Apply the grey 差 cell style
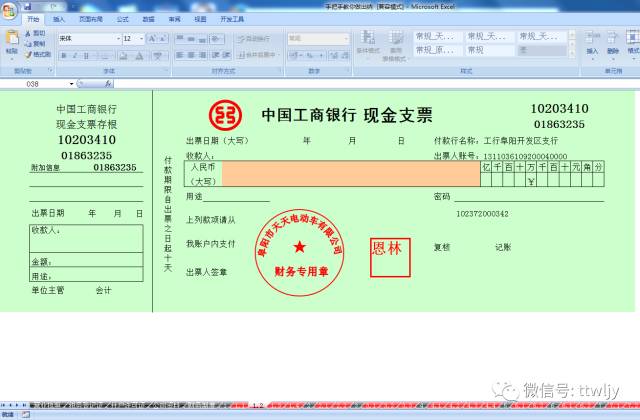This screenshot has height=420, width=640. point(542,50)
